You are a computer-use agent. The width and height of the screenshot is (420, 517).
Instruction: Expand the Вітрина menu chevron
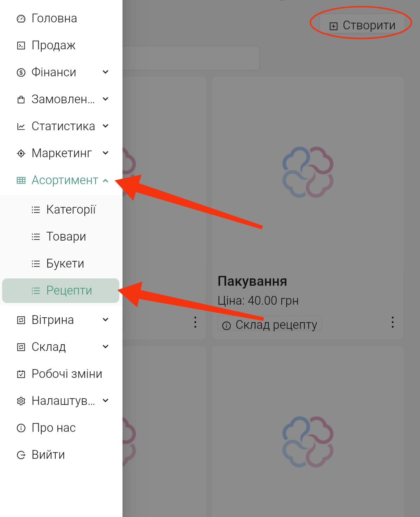coord(106,320)
